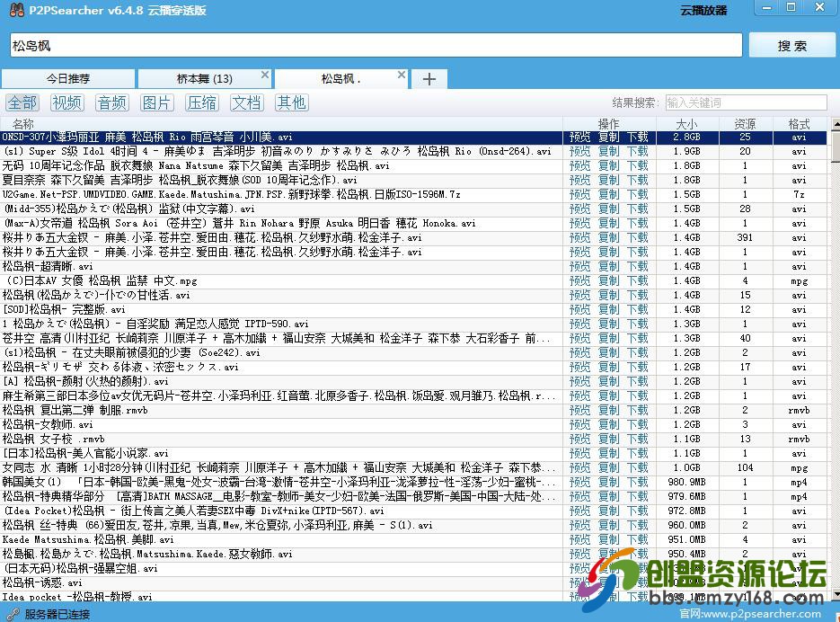The height and width of the screenshot is (622, 840).
Task: Focus the 结果搜索 filter keyword field
Action: (x=747, y=102)
